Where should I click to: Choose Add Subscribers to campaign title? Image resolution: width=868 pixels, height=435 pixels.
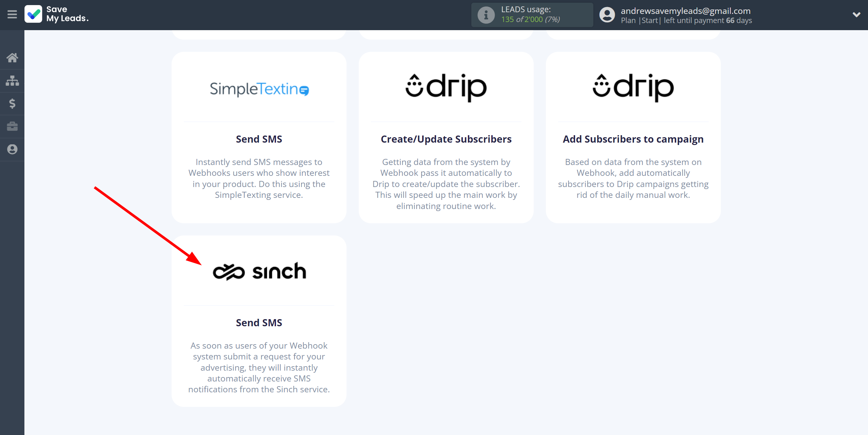[633, 139]
